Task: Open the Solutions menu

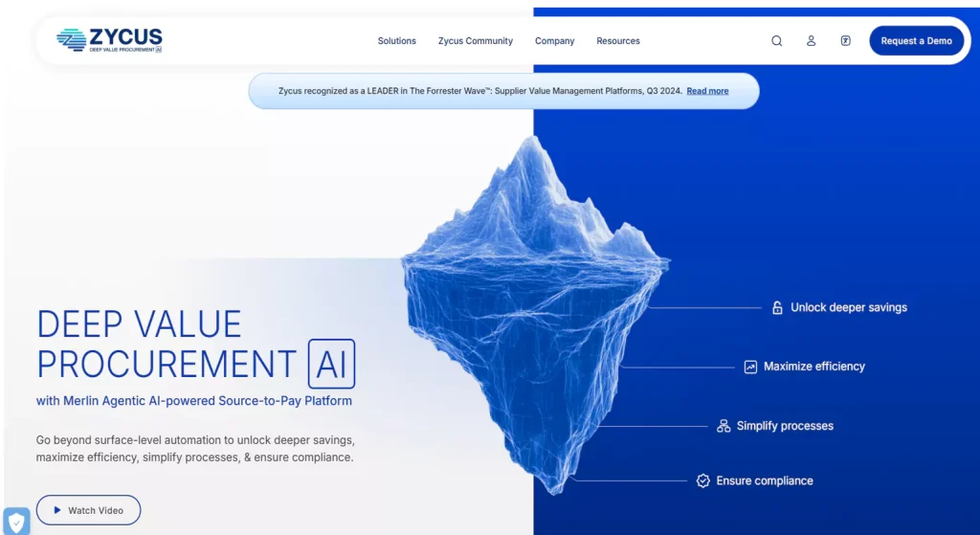Action: point(396,41)
